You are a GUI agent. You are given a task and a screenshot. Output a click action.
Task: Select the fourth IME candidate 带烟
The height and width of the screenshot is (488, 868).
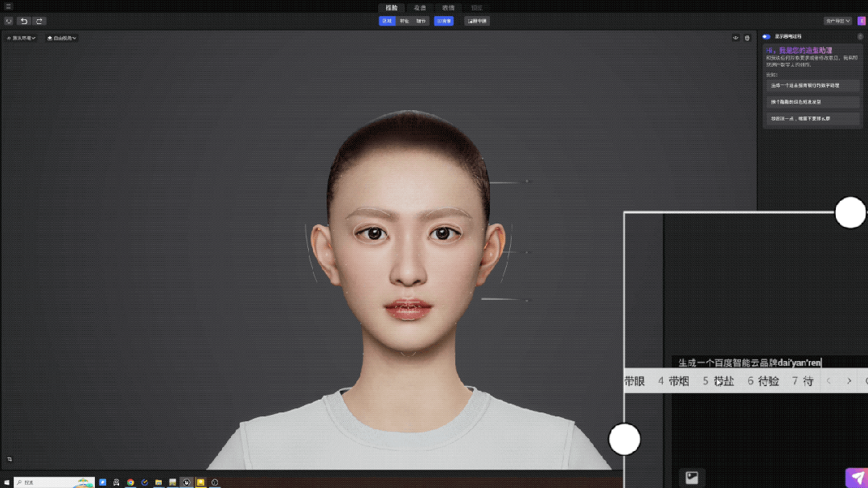(x=678, y=380)
